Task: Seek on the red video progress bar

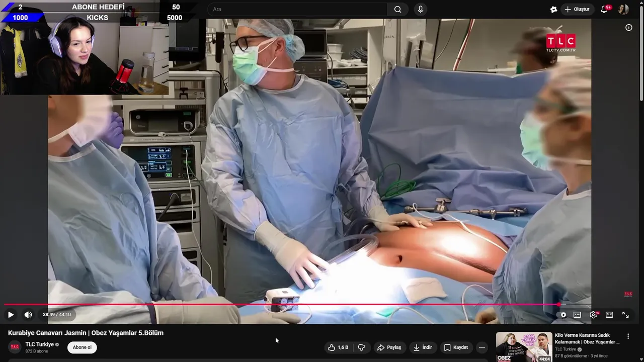Action: tap(322, 304)
